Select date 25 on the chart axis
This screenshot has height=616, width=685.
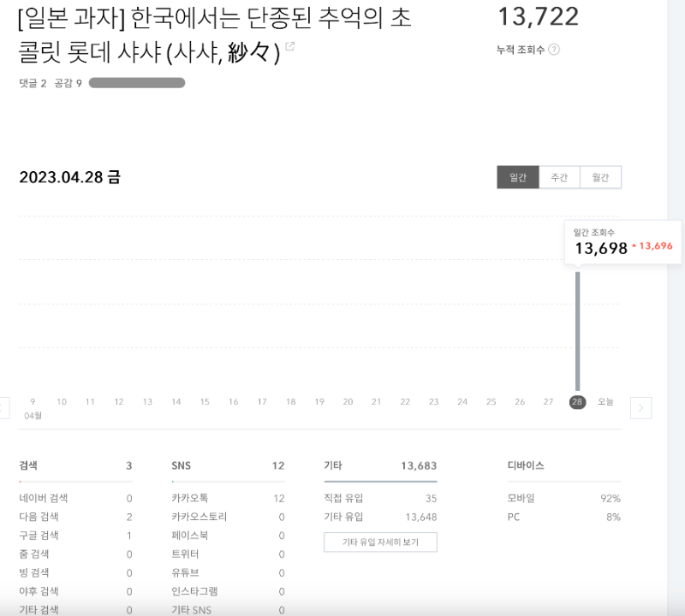(x=491, y=401)
